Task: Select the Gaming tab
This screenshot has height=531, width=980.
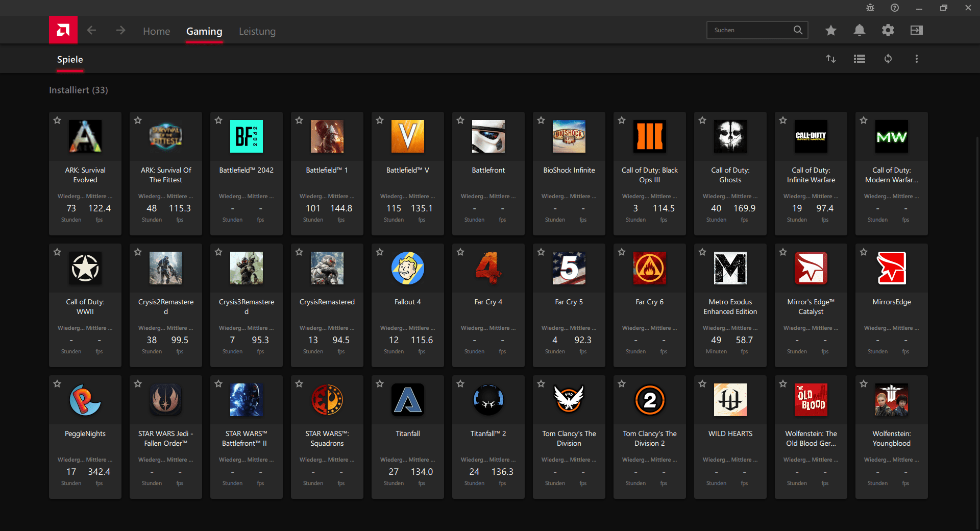Action: pos(204,31)
